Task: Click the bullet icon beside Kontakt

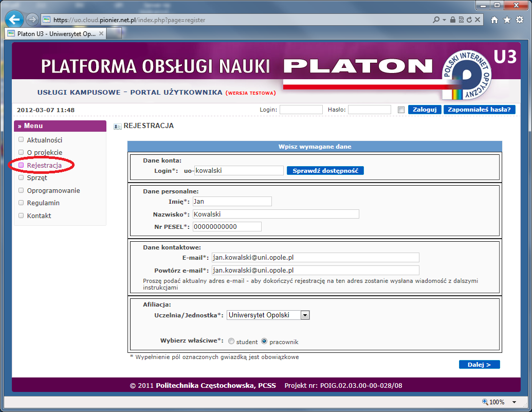Action: click(21, 216)
